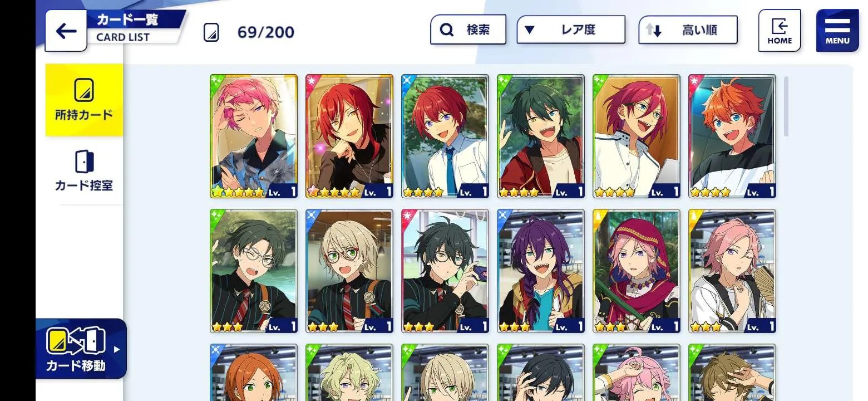868x401 pixels.
Task: Toggle the 高い順 sort order
Action: 688,30
